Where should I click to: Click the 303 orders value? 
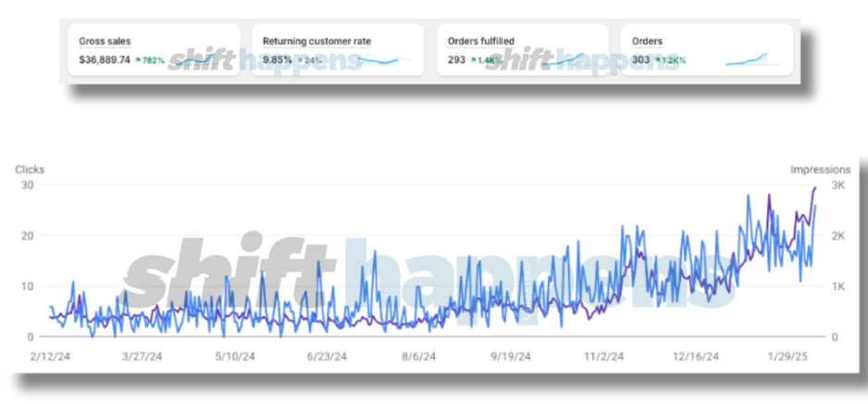(x=641, y=60)
